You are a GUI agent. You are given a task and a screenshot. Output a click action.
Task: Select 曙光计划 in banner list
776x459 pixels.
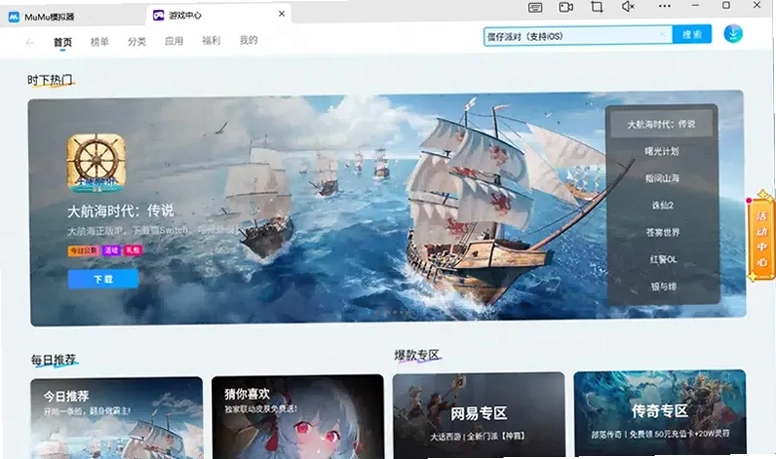pos(662,151)
